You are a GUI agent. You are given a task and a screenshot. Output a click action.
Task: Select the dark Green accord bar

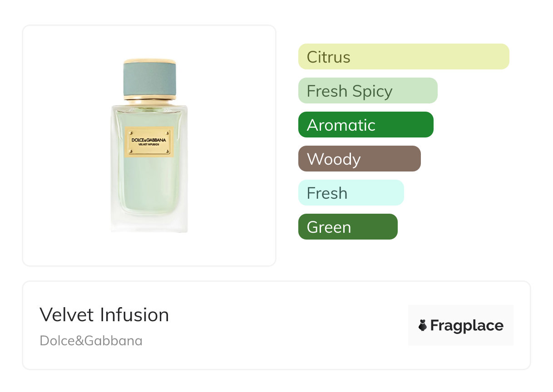(x=347, y=227)
